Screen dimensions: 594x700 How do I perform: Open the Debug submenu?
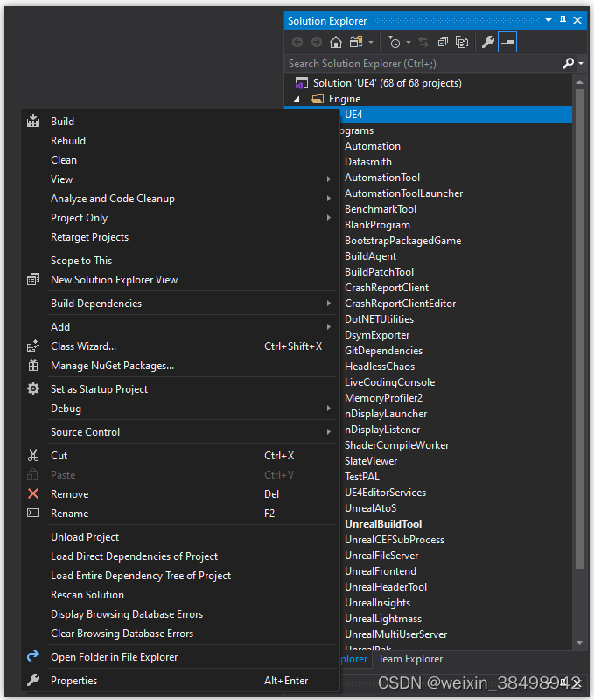click(180, 409)
